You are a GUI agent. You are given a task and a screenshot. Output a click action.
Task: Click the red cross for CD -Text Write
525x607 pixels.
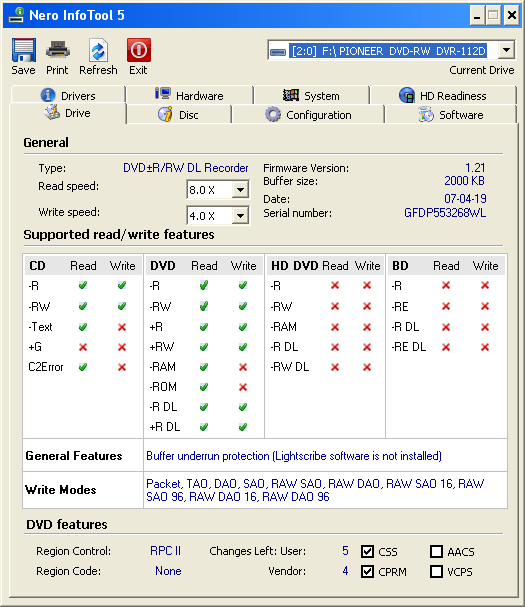point(122,327)
